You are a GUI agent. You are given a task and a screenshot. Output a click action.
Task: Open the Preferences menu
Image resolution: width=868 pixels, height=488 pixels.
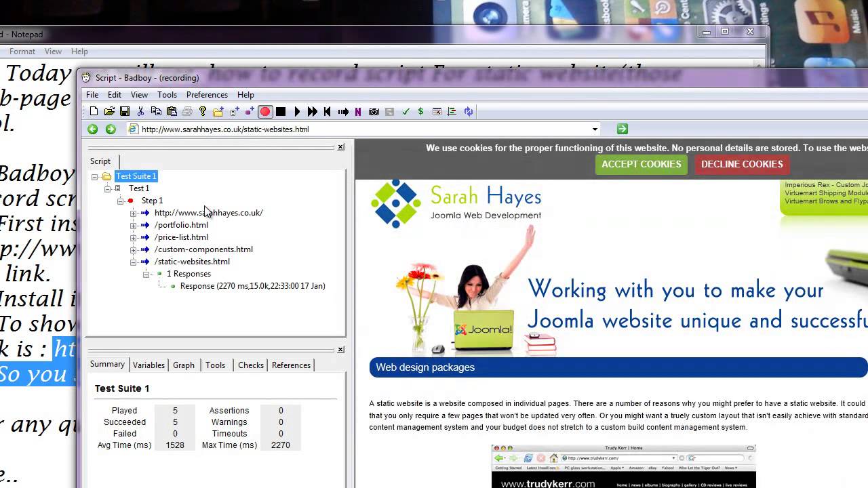(x=207, y=95)
